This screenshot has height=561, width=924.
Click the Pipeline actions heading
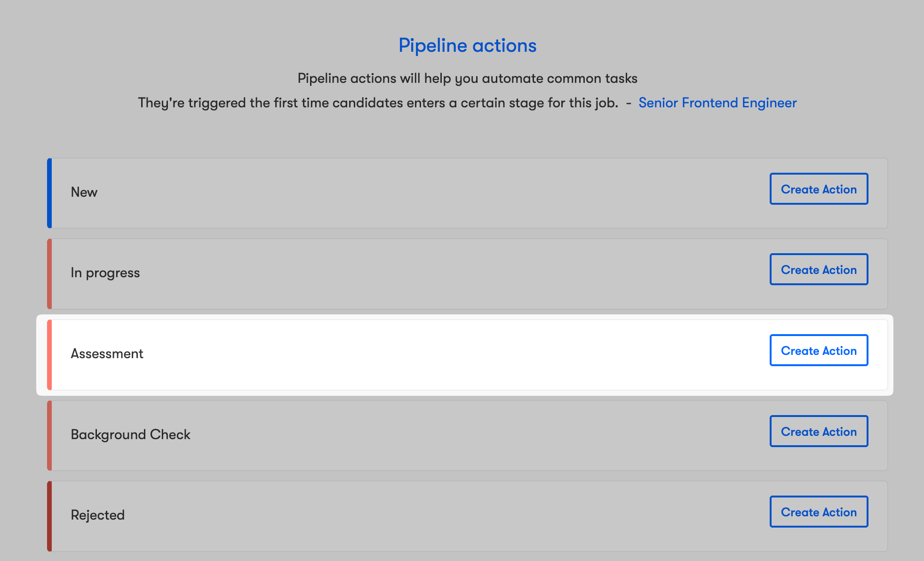click(467, 46)
